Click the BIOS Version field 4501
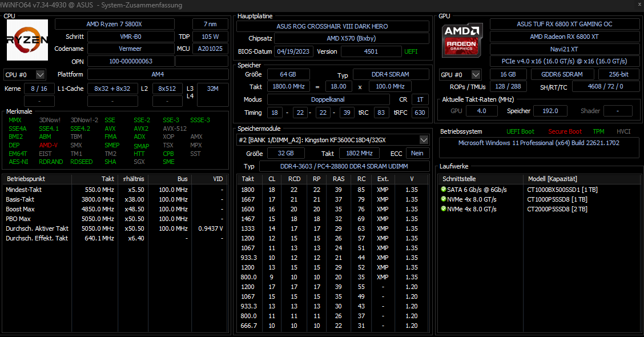Viewport: 644px width, 337px height. click(x=371, y=51)
